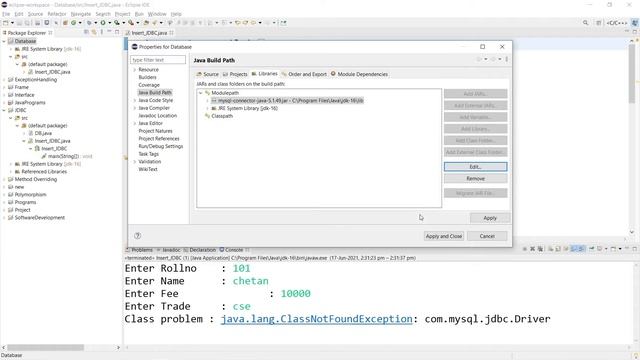Minimize the Package Explorer view

tap(109, 32)
